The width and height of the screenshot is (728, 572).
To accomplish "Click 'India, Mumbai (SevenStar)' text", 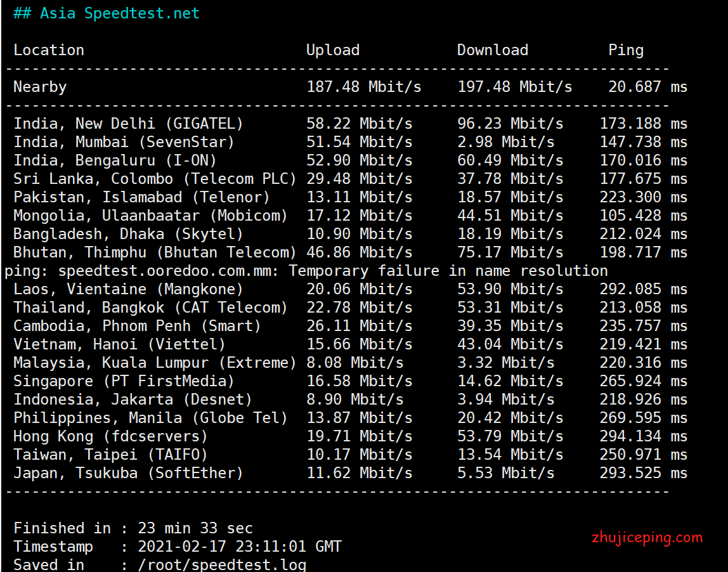I will point(124,142).
